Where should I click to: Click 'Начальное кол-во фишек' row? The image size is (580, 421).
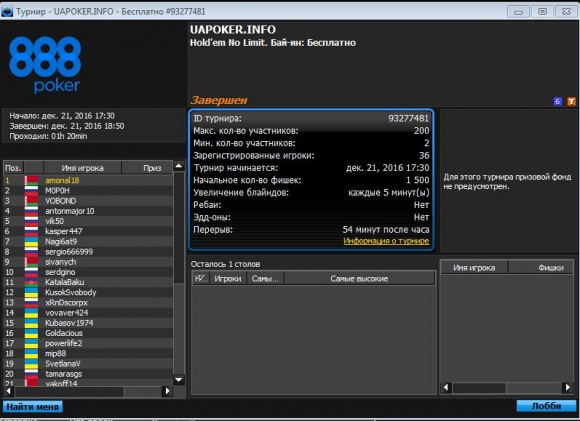click(x=311, y=180)
